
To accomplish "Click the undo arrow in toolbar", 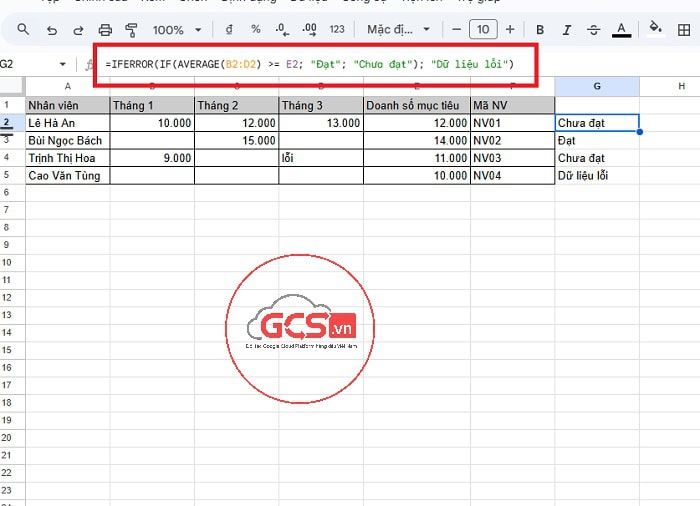I will (52, 30).
